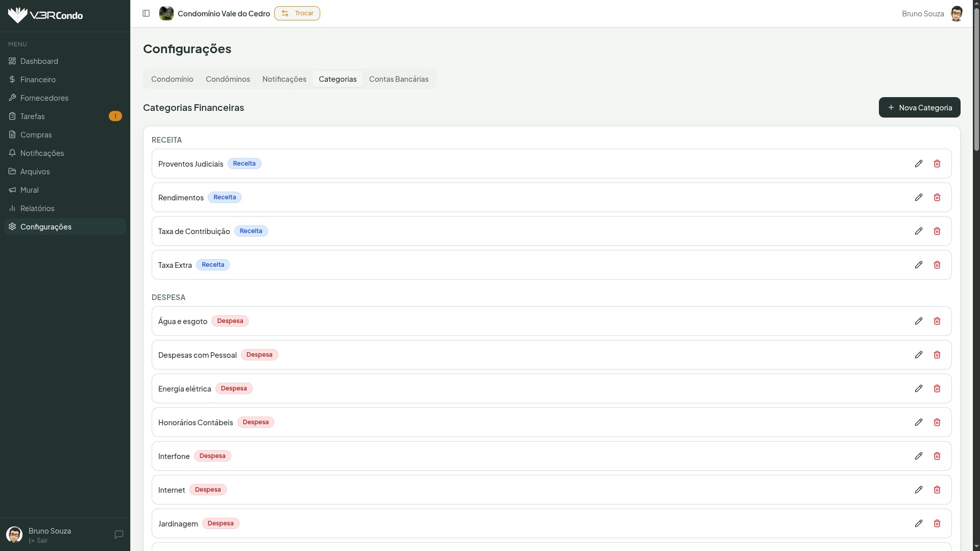Open chat icon beside Bruno Souza
980x551 pixels.
pos(119,535)
